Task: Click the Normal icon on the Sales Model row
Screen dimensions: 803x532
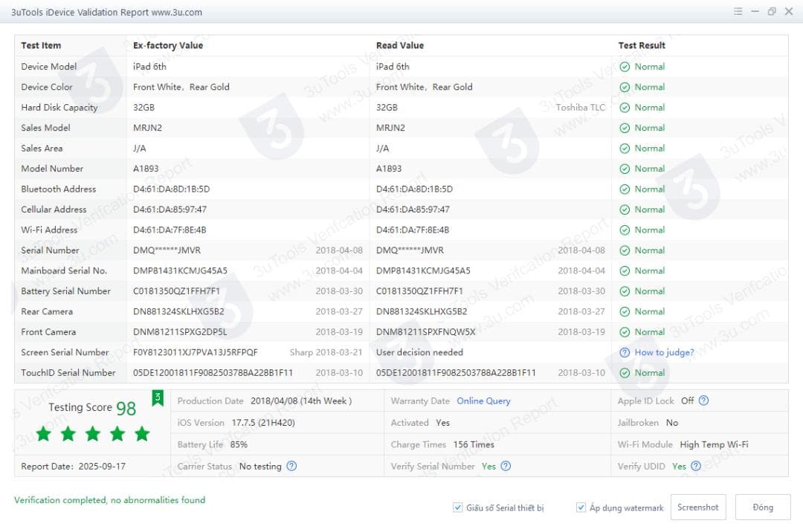Action: [x=625, y=127]
